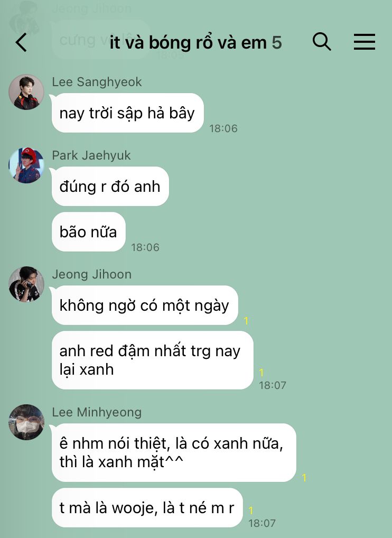Image resolution: width=392 pixels, height=538 pixels.
Task: Go back using the left arrow
Action: (x=21, y=42)
